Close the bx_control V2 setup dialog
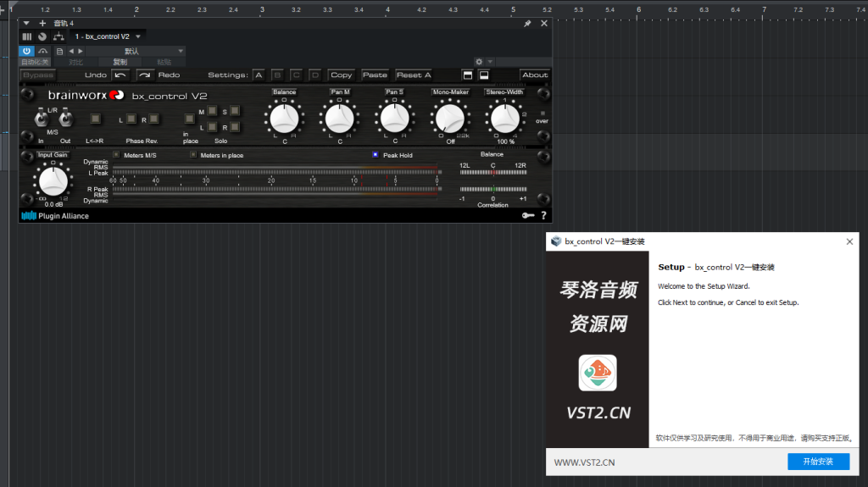This screenshot has height=487, width=868. [x=849, y=242]
